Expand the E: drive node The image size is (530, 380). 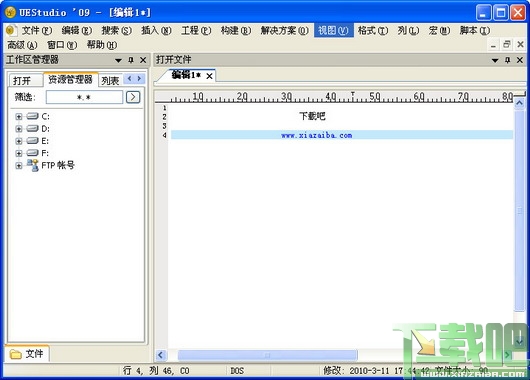click(19, 141)
